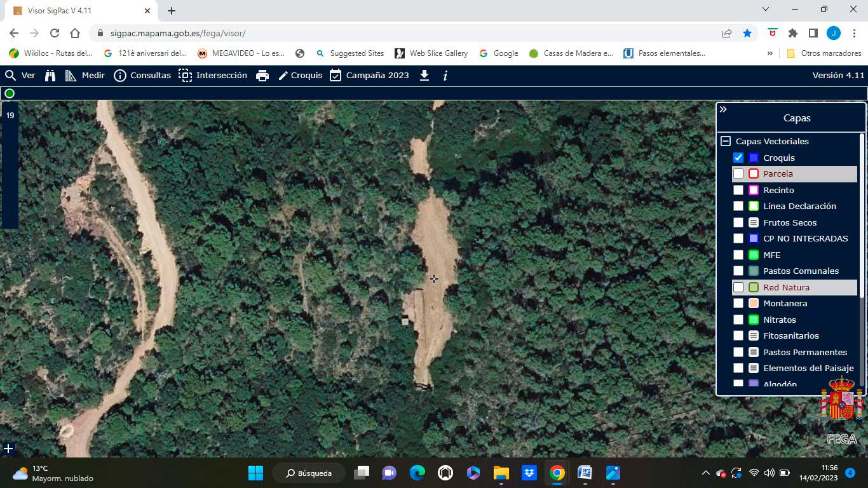This screenshot has width=868, height=488.
Task: Collapse the Capas panel with double chevron
Action: pyautogui.click(x=723, y=109)
